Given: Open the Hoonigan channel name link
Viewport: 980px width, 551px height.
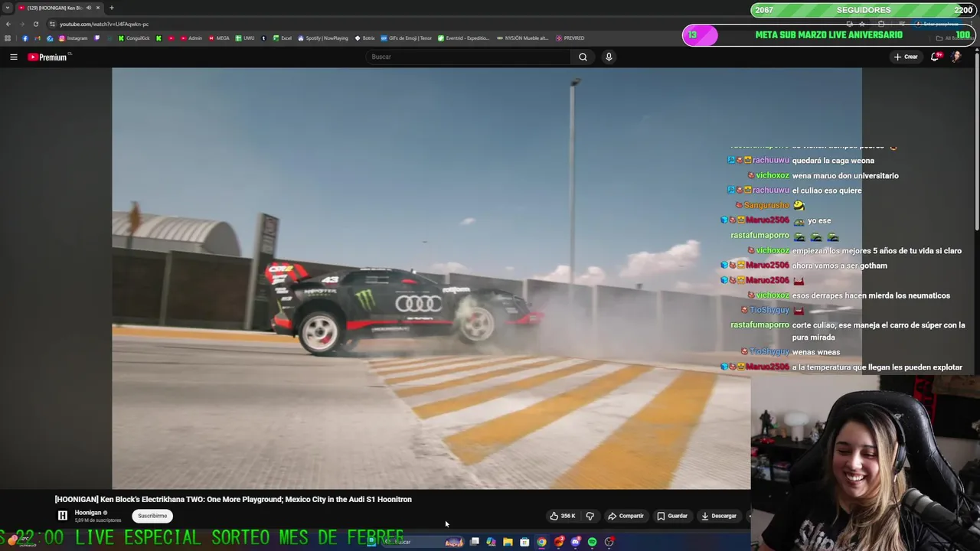Looking at the screenshot, I should click(x=88, y=513).
